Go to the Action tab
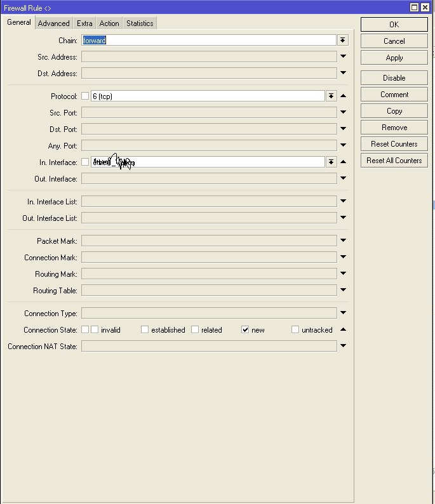 [109, 23]
